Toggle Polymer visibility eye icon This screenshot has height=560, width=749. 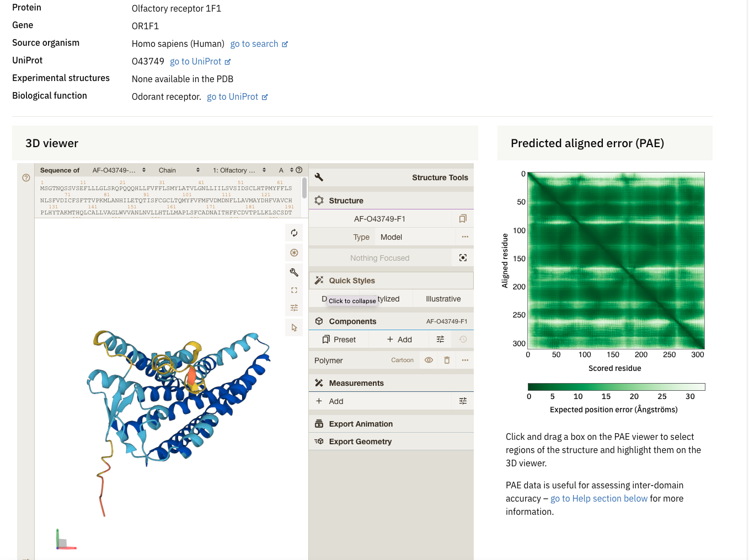[429, 360]
